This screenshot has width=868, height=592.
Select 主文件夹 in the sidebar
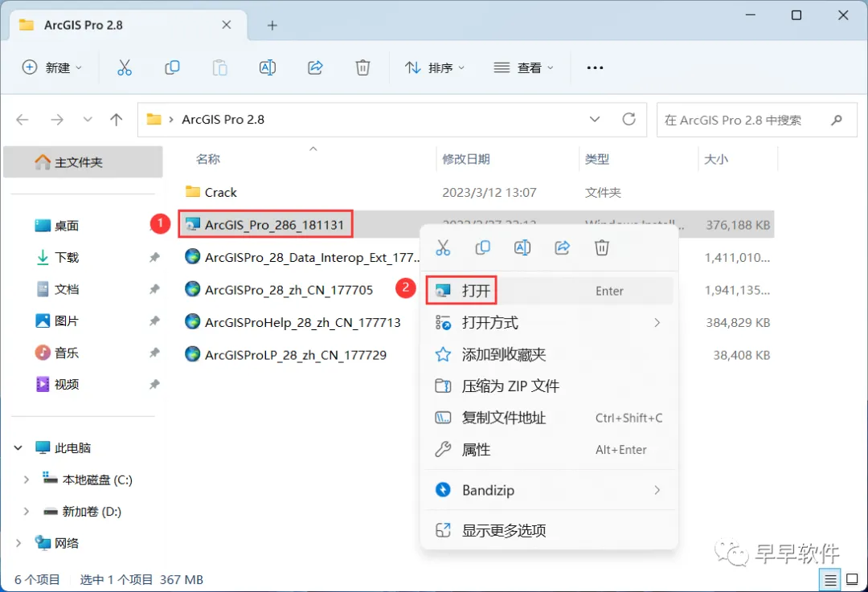(83, 162)
